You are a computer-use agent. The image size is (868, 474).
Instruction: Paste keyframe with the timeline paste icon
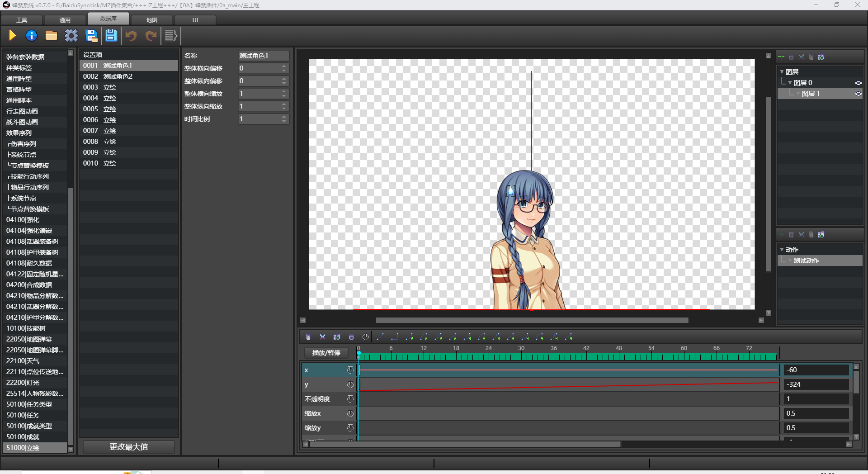click(337, 337)
